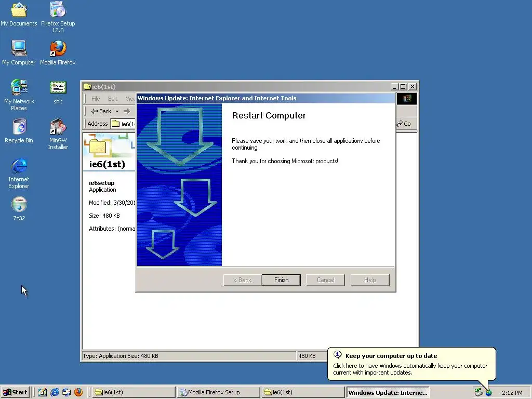Launch Internet Explorer from desktop

pos(19,173)
